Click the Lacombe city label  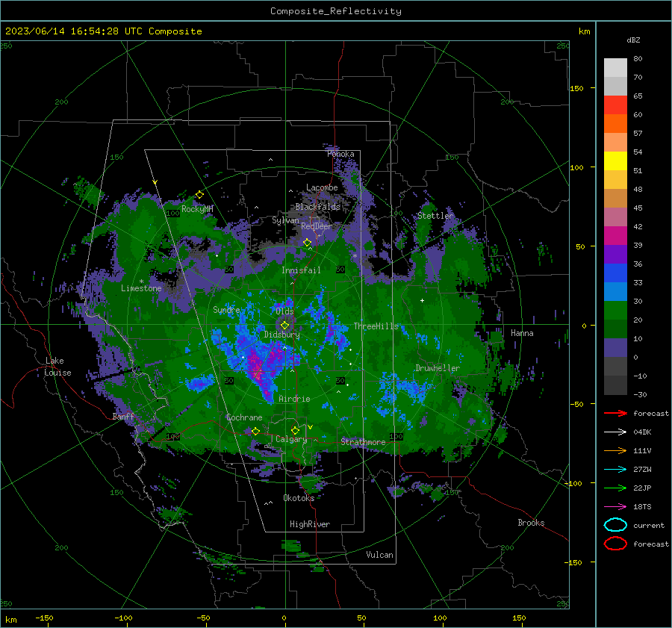click(x=322, y=187)
